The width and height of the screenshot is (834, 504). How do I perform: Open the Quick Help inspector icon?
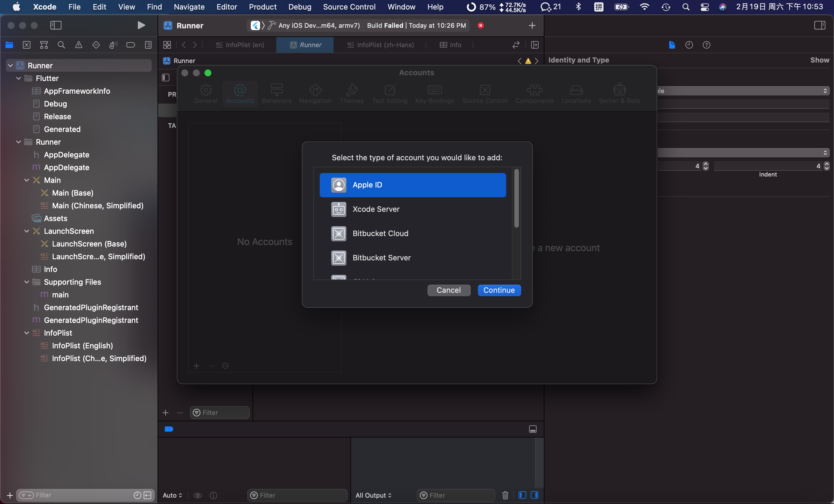coord(706,45)
